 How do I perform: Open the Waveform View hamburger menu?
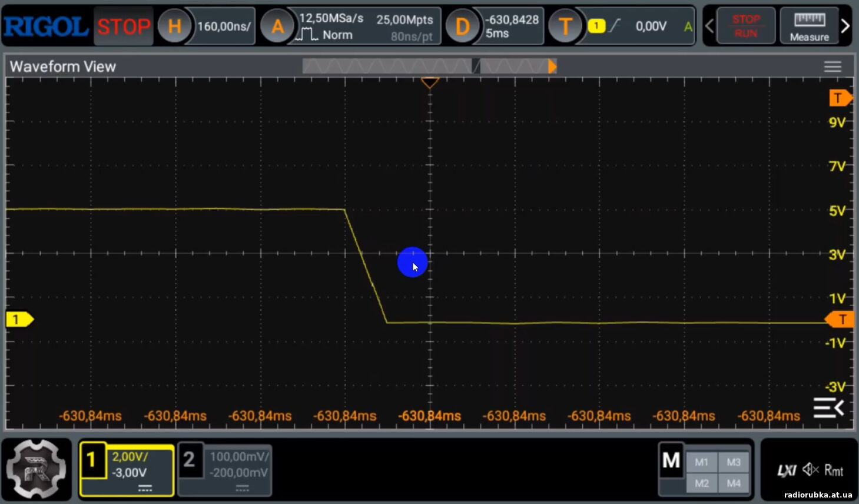(x=832, y=67)
